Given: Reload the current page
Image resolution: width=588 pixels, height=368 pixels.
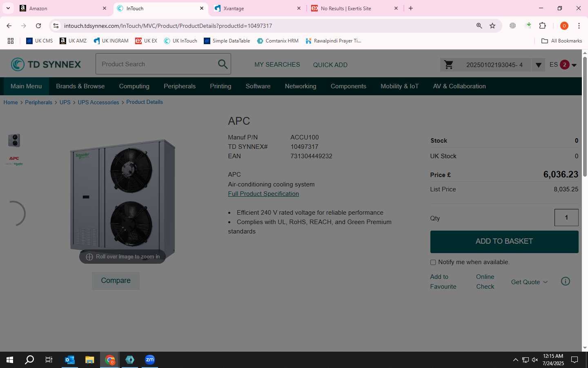Looking at the screenshot, I should point(38,26).
